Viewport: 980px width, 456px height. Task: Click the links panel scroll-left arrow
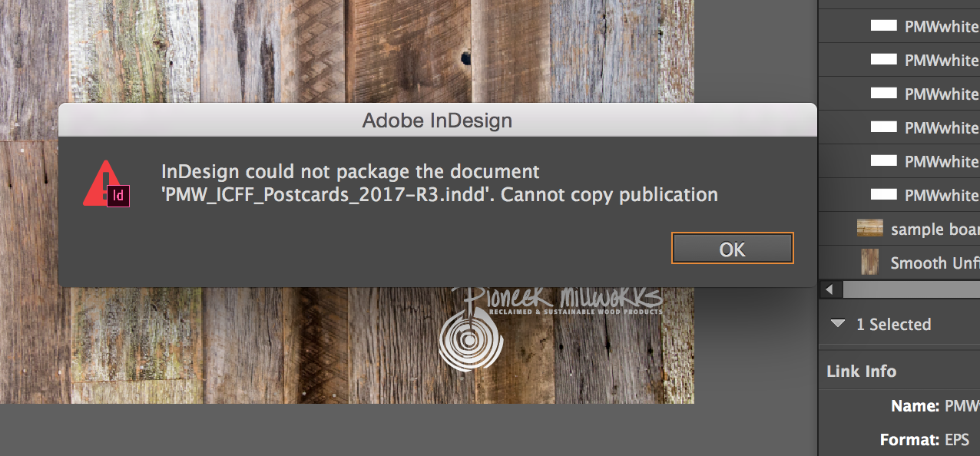pyautogui.click(x=829, y=290)
